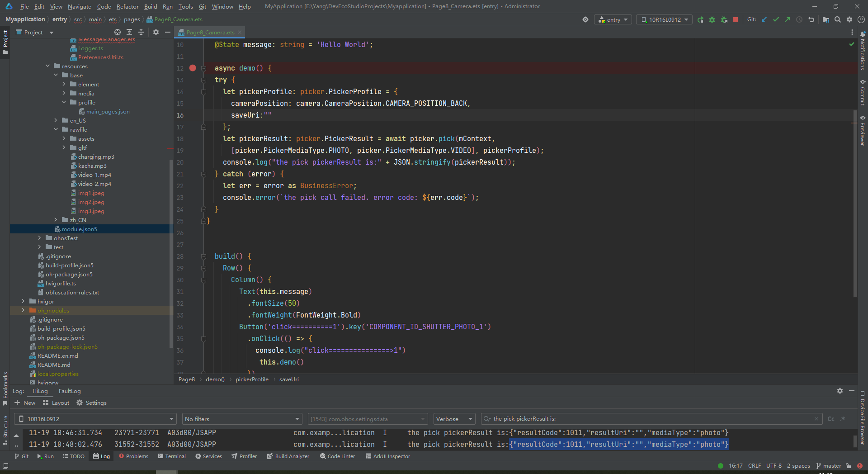
Task: Toggle breakpoint on line 12
Action: tap(193, 68)
